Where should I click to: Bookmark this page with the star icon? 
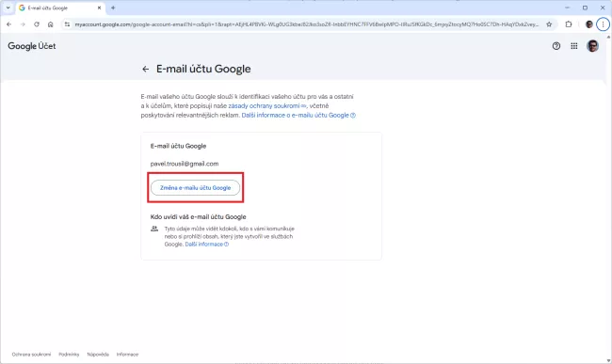click(549, 24)
